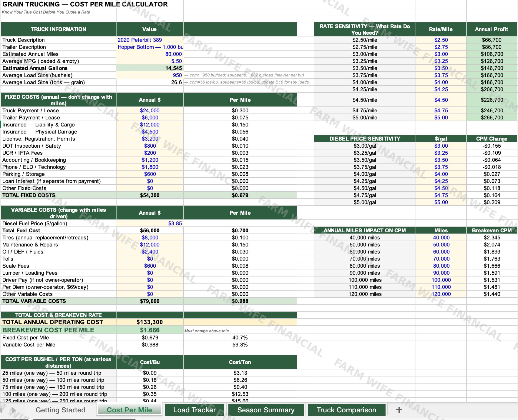Select Parking / Storage fixed cost amount $600
The image size is (518, 420).
[x=150, y=174]
